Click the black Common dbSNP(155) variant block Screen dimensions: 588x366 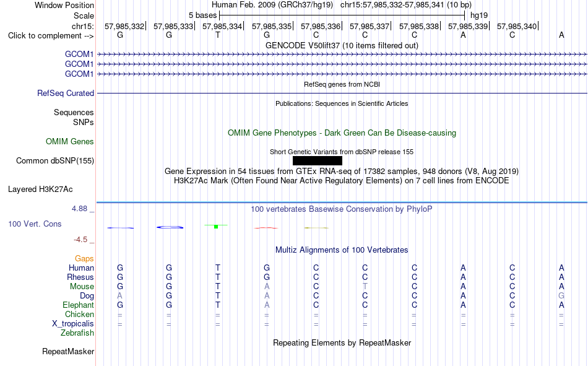pos(318,160)
